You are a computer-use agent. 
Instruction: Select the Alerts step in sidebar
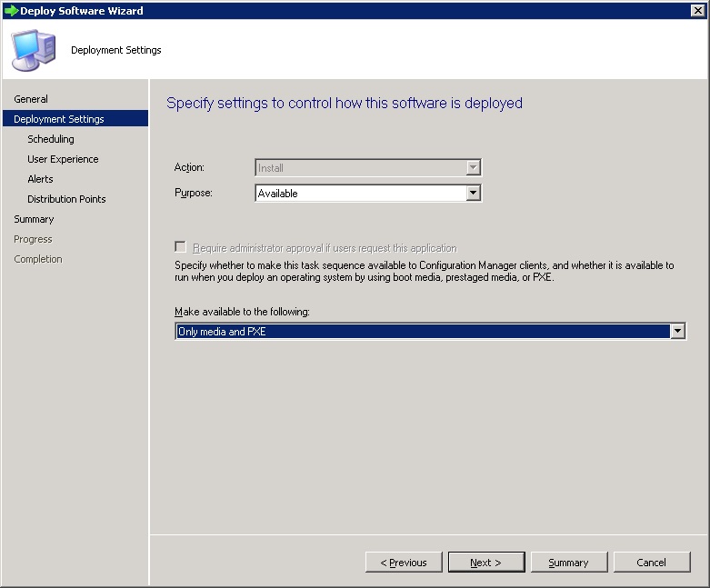(x=40, y=179)
